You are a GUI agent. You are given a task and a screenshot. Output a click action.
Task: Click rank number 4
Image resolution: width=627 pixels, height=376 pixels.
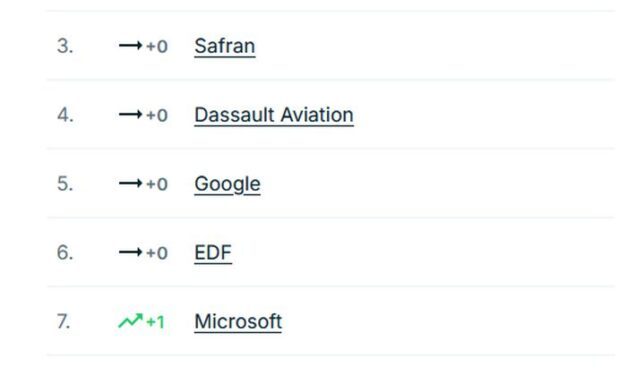click(x=65, y=115)
